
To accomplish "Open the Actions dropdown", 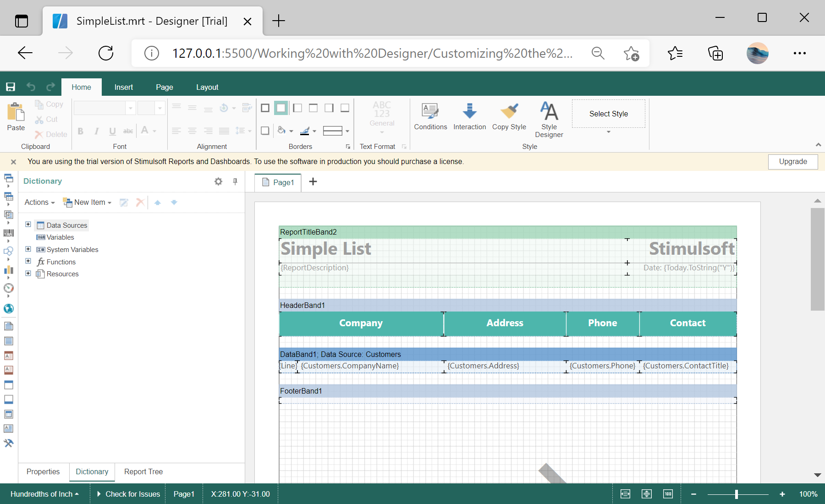I will (x=39, y=203).
